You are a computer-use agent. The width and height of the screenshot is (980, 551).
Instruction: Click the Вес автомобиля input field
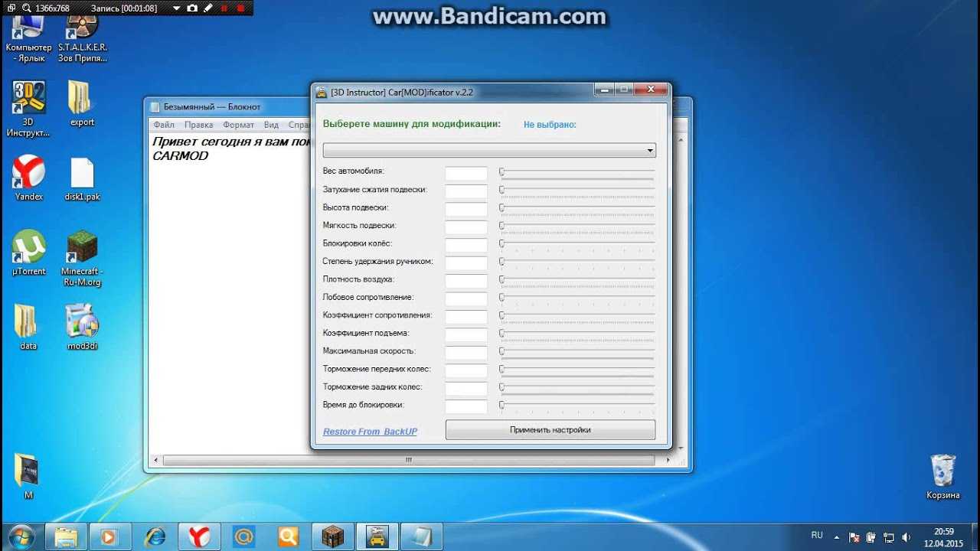point(466,174)
